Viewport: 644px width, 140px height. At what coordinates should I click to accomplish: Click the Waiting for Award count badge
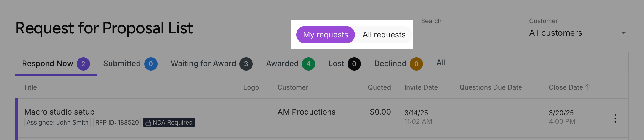click(246, 64)
